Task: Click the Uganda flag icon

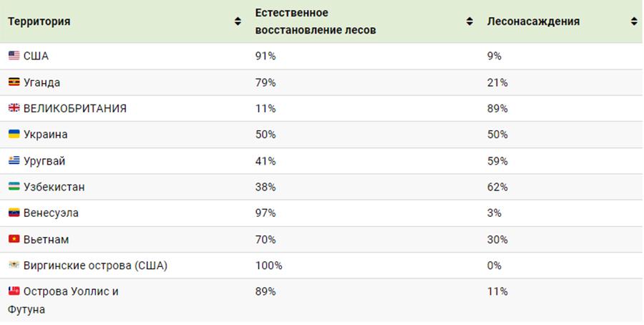Action: coord(14,82)
